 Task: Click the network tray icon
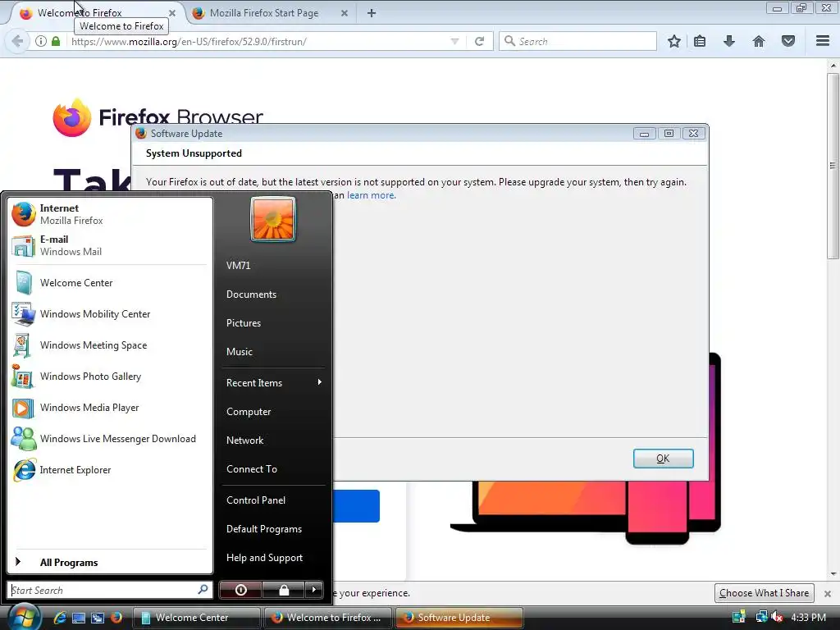tap(760, 617)
